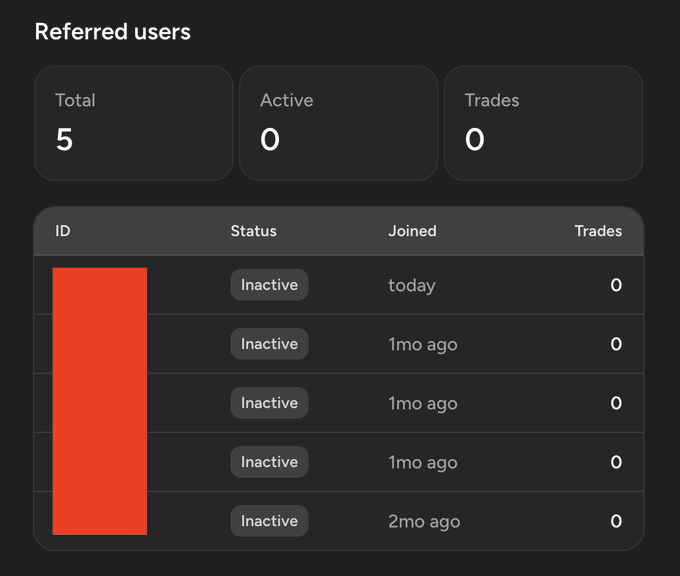The image size is (680, 576).
Task: Click the Trades column header in table
Action: click(598, 231)
